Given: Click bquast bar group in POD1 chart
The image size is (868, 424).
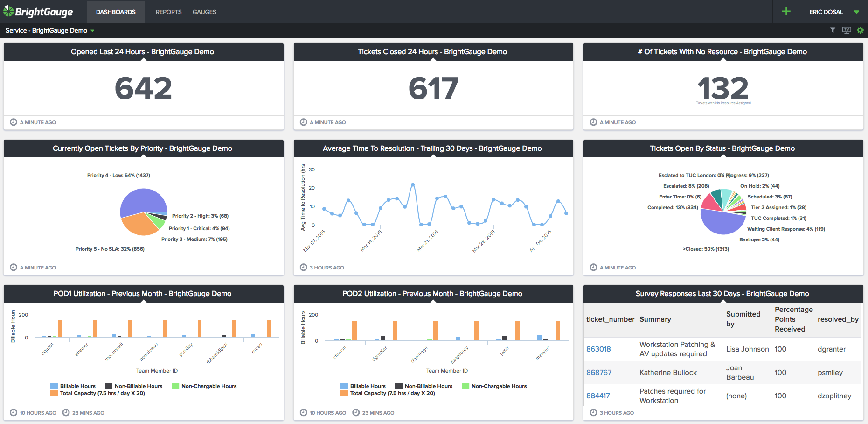Looking at the screenshot, I should click(52, 329).
